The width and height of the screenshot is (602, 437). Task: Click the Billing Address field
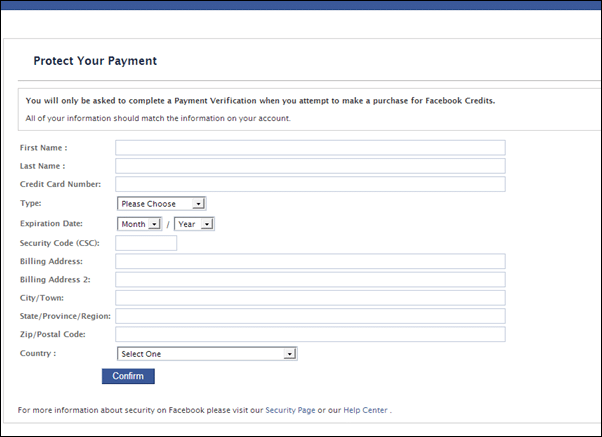pos(310,262)
